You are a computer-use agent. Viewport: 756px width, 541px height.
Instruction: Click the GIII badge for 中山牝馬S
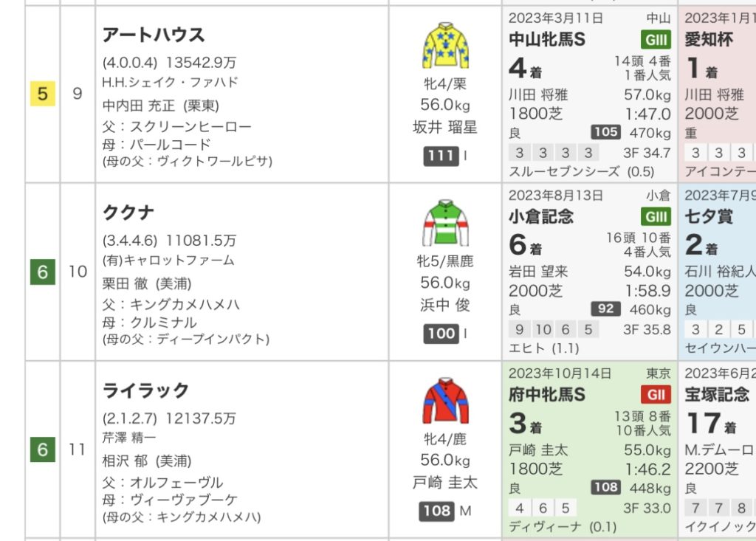click(656, 40)
